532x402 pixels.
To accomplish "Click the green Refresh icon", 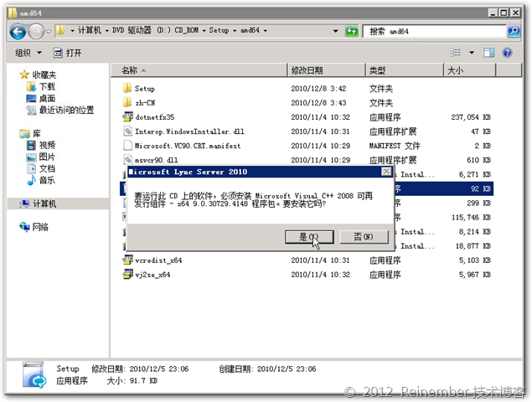I will [351, 31].
